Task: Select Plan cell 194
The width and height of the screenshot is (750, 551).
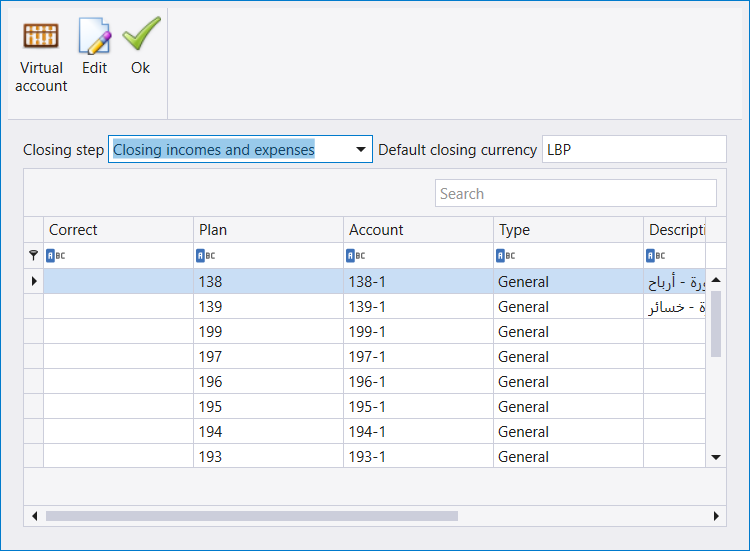Action: 268,431
